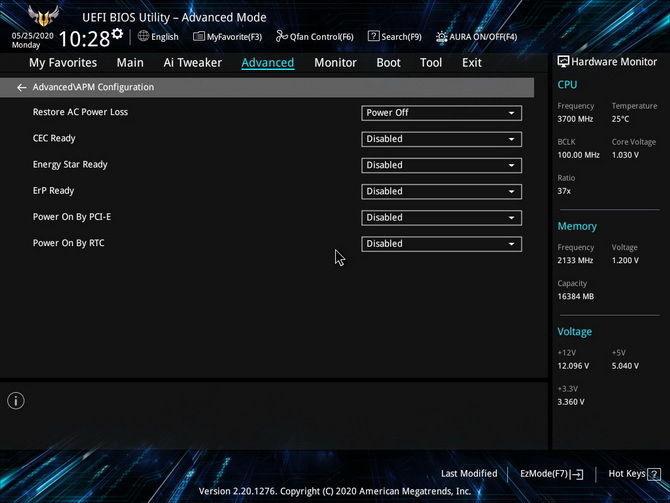This screenshot has width=670, height=503.
Task: Click the Version 2.20.1276 copyright text
Action: point(335,491)
